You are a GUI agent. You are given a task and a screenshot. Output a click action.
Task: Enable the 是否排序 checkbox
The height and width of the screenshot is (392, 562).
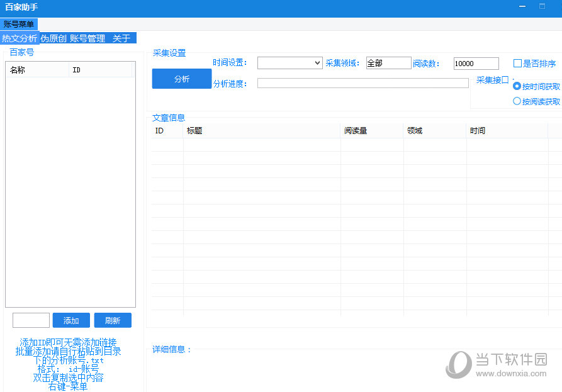click(518, 64)
